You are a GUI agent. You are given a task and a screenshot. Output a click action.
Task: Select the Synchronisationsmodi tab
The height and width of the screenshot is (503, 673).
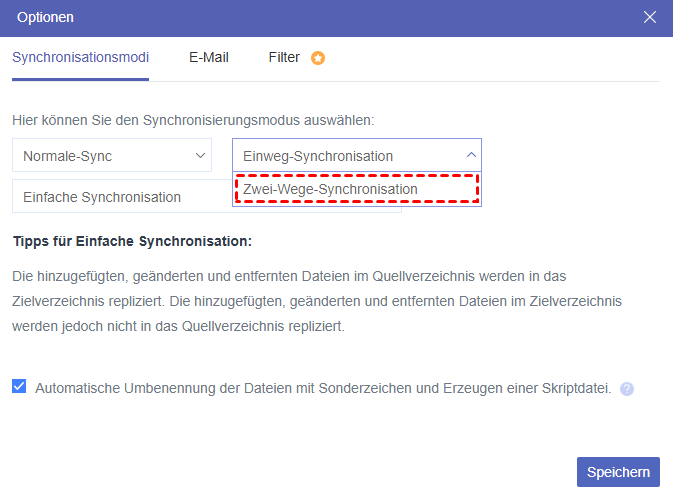point(80,58)
